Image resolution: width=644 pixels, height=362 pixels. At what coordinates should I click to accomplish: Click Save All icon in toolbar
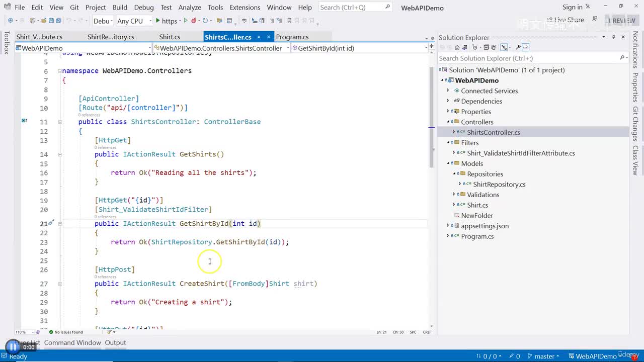[58, 21]
